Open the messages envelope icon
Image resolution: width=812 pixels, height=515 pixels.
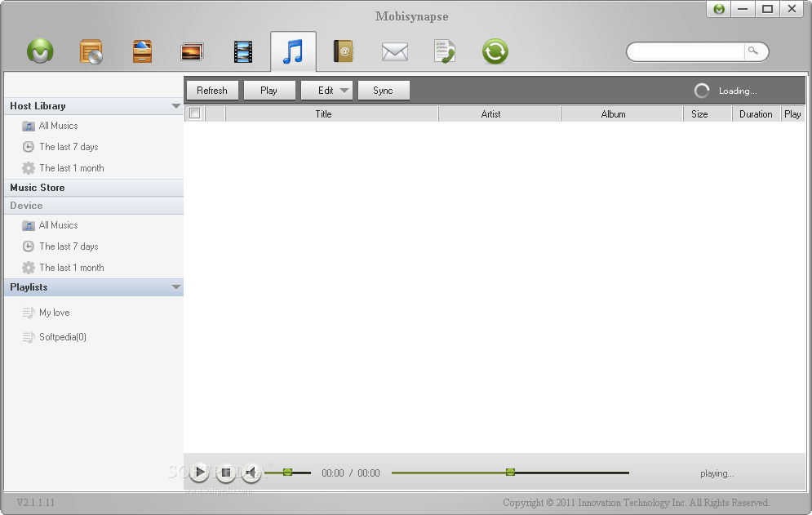point(395,51)
